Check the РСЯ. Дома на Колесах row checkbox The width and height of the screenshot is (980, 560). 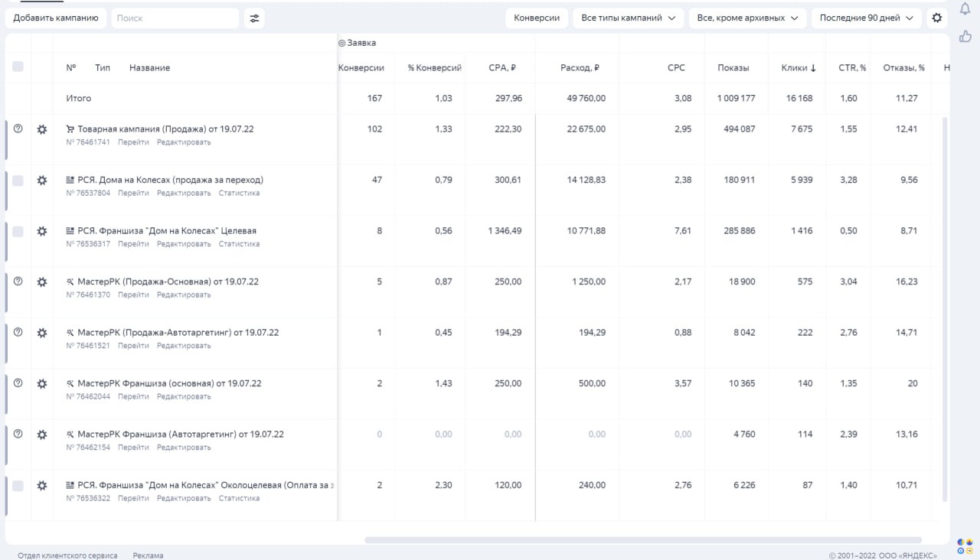click(x=18, y=181)
